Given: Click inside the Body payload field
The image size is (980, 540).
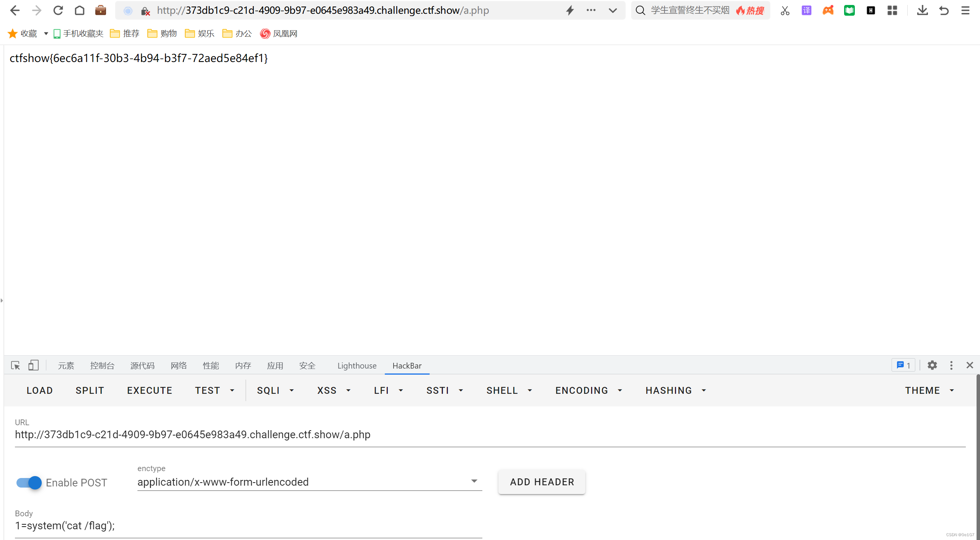Looking at the screenshot, I should [x=153, y=526].
